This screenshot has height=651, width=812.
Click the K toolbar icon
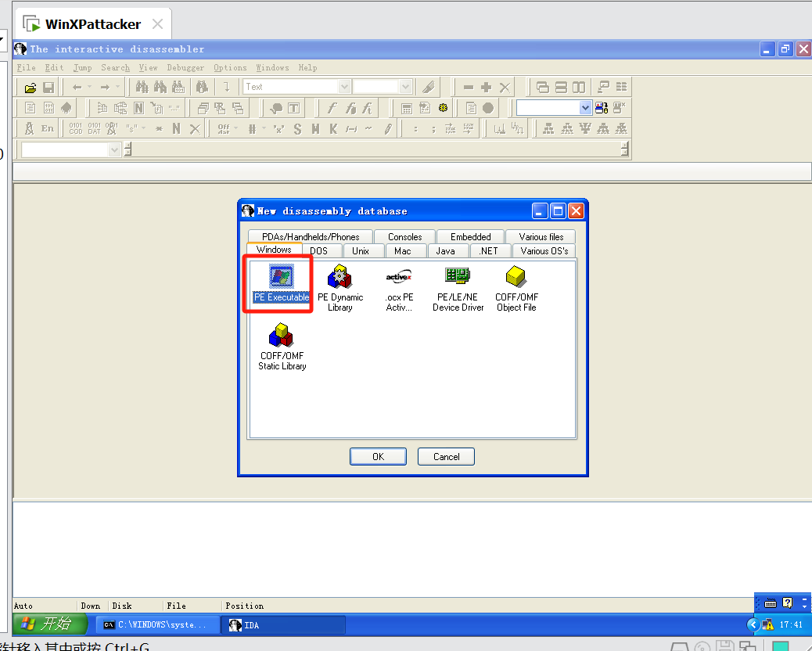tap(333, 129)
